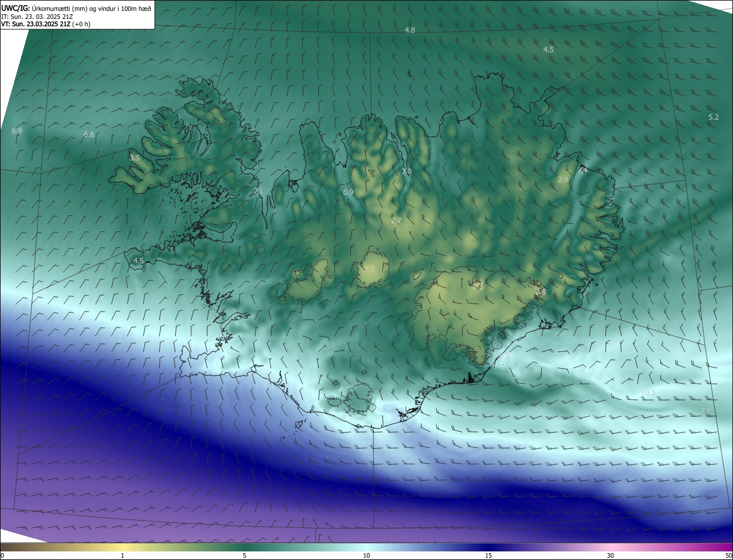Select the 4.8 value label on the map
This screenshot has width=733, height=560.
point(410,30)
